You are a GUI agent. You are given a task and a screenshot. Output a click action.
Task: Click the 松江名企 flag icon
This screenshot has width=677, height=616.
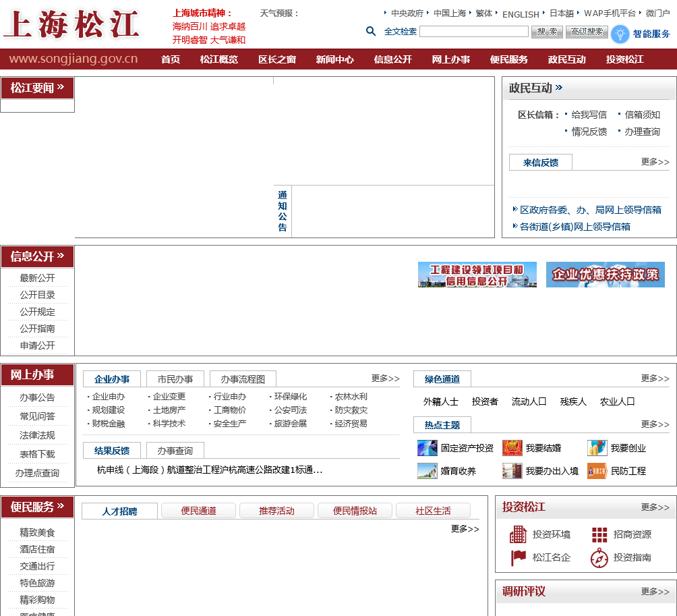pos(518,557)
